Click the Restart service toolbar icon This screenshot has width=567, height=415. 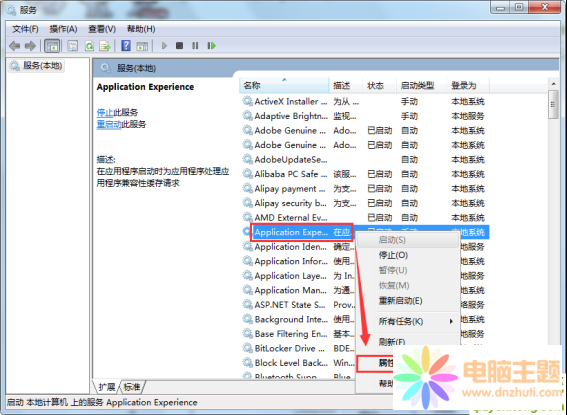212,46
